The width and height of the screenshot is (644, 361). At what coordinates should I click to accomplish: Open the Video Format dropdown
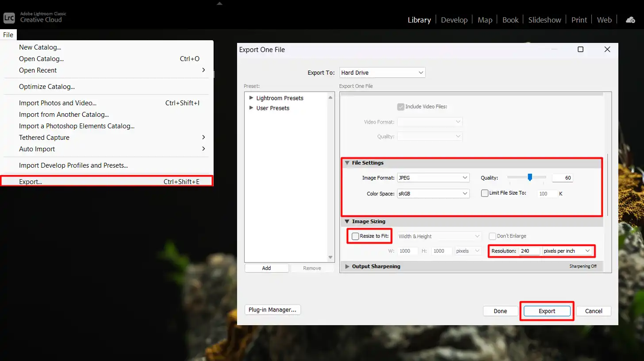coord(430,122)
